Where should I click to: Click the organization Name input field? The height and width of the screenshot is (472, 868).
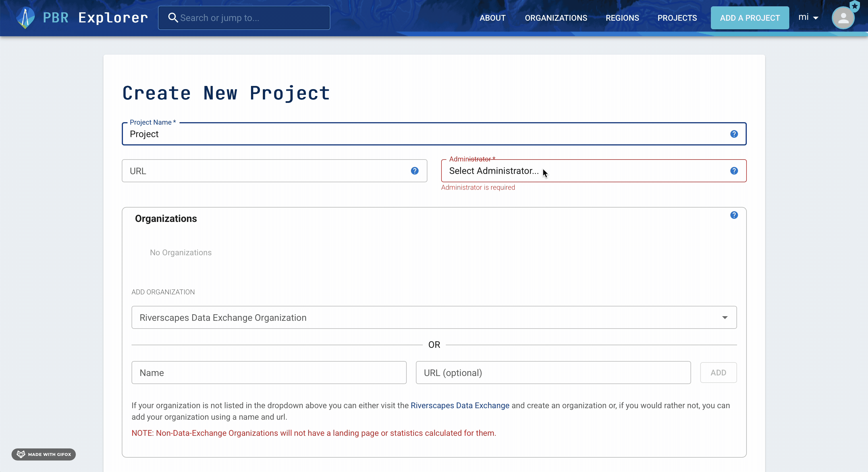tap(269, 373)
